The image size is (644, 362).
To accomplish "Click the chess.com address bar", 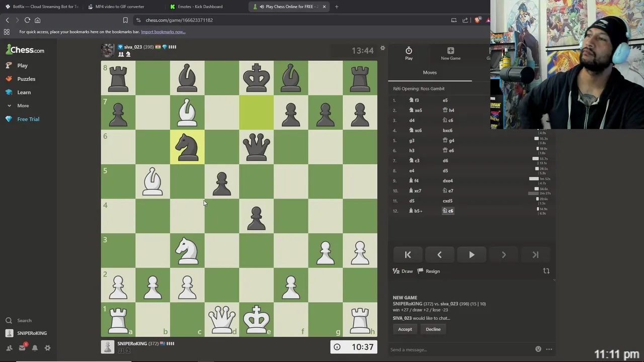I will click(292, 20).
